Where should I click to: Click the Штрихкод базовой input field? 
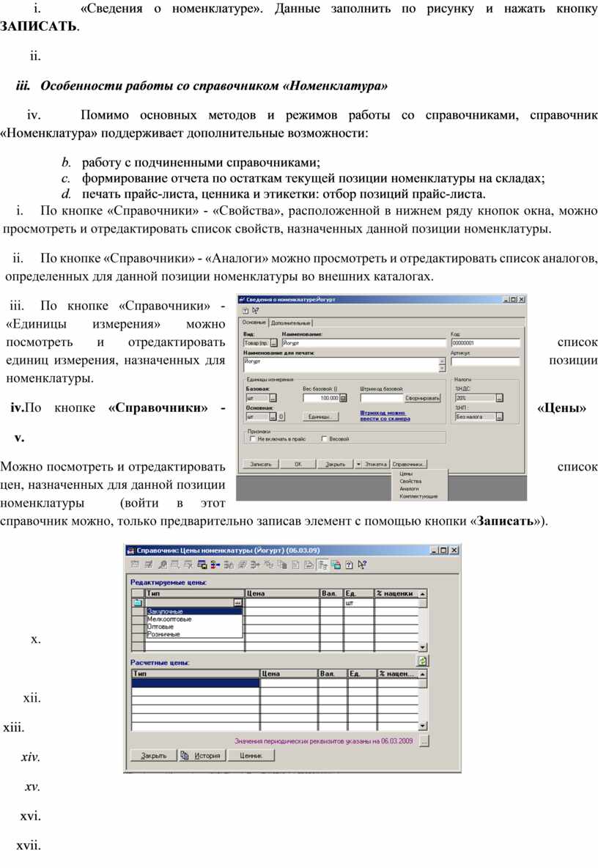(382, 398)
